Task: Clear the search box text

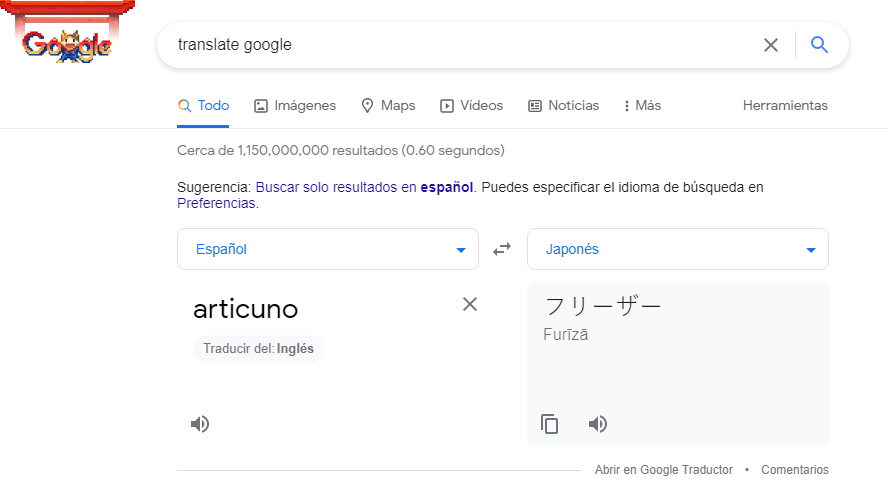Action: 771,45
